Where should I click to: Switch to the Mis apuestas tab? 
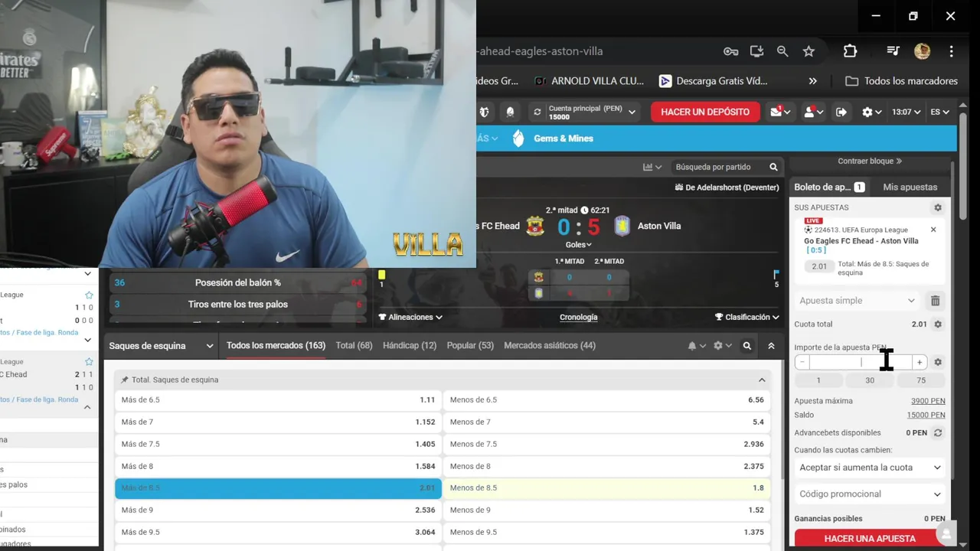point(910,187)
